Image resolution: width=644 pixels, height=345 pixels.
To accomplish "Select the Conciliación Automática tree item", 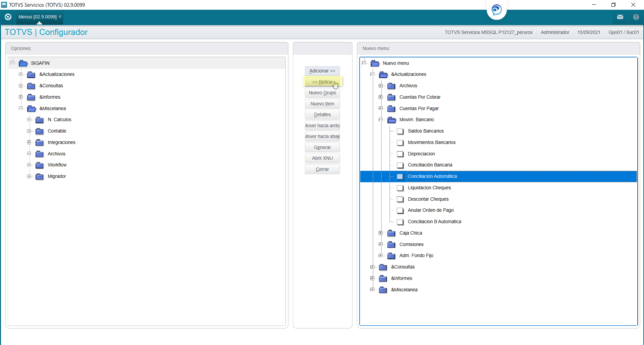I will click(x=498, y=177).
